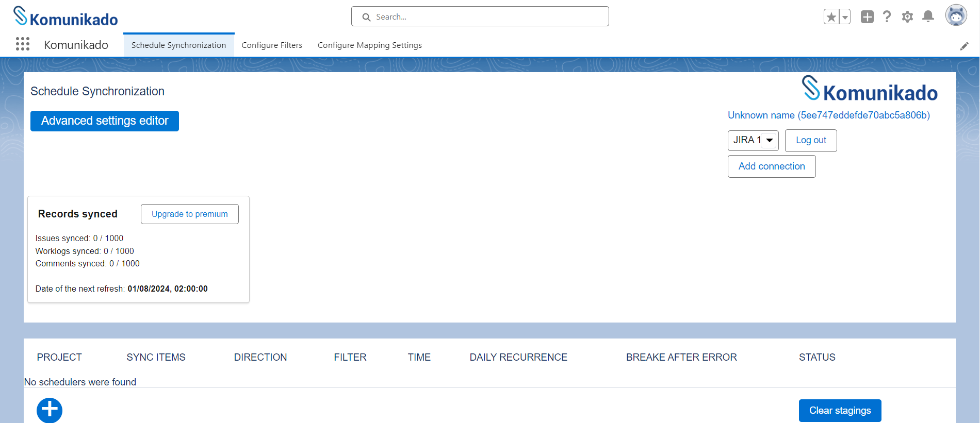
Task: Switch to Schedule Synchronization tab
Action: (x=178, y=45)
